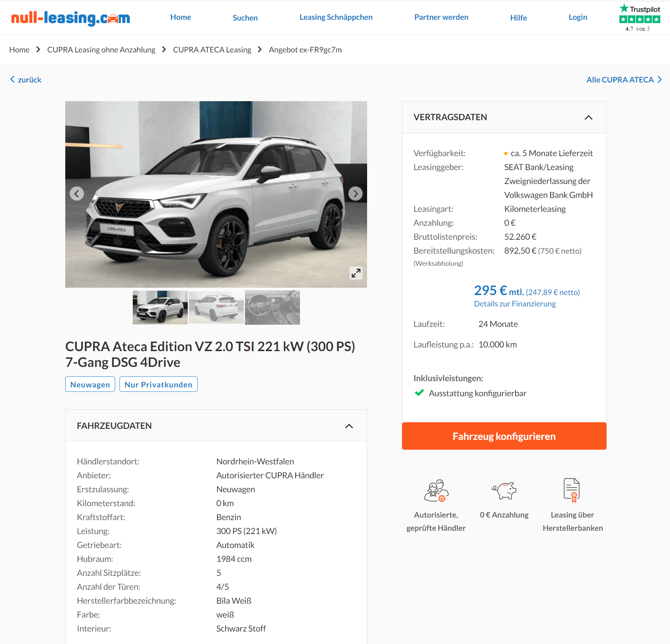Image resolution: width=670 pixels, height=644 pixels.
Task: Click the authorized dealers icon
Action: pos(436,490)
